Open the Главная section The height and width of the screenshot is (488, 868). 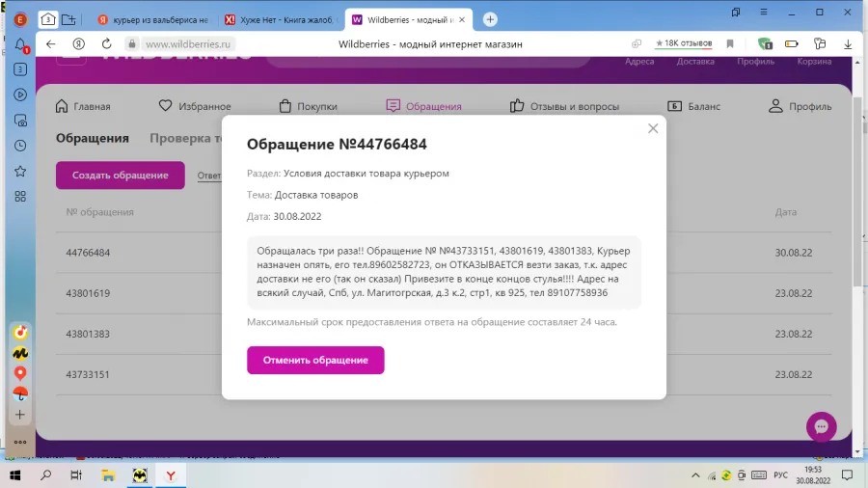coord(83,106)
